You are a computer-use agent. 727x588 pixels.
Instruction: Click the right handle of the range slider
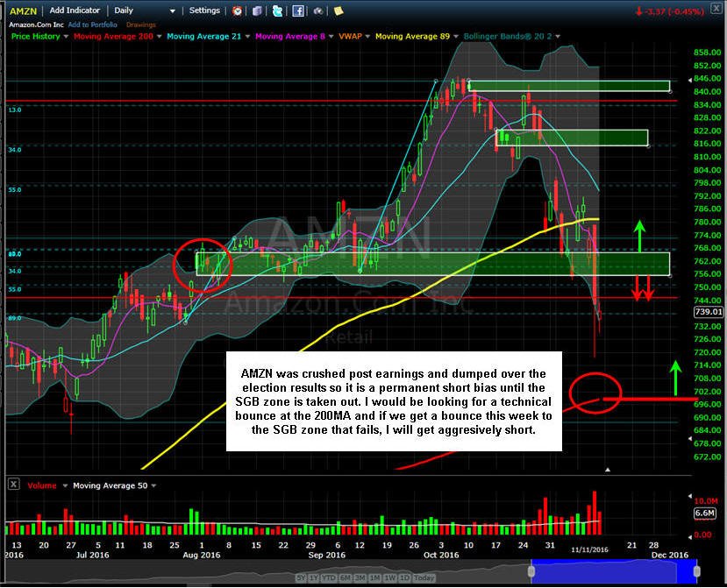point(696,571)
